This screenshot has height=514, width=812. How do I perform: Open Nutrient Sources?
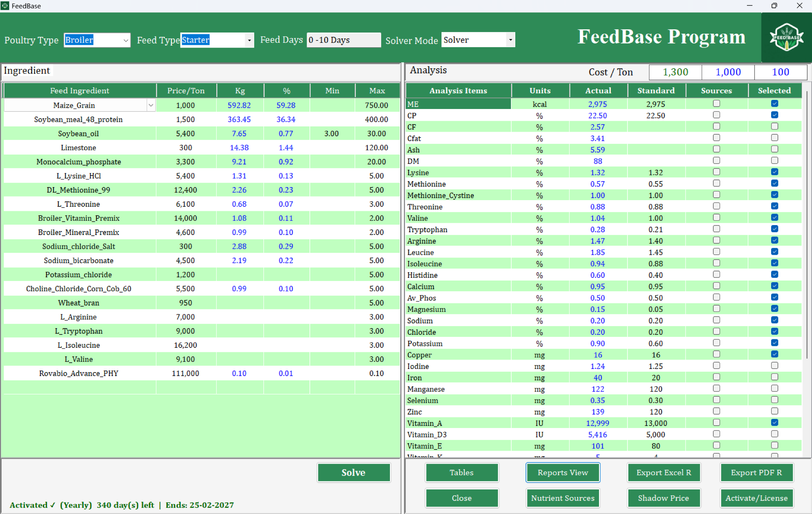[x=562, y=498]
